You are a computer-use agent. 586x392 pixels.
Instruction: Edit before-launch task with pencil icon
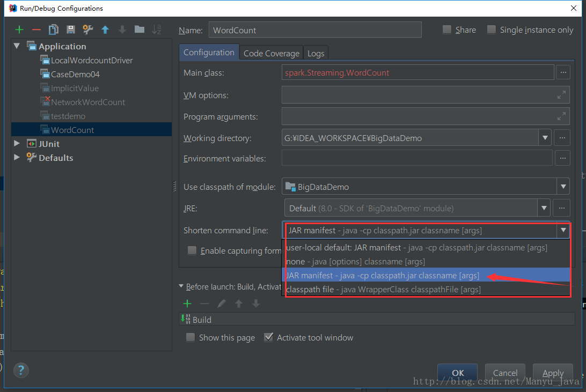pyautogui.click(x=222, y=304)
